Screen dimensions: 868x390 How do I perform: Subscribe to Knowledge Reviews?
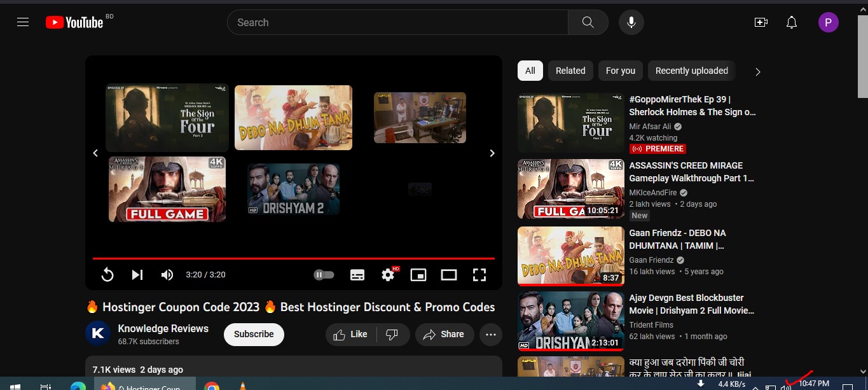(254, 334)
